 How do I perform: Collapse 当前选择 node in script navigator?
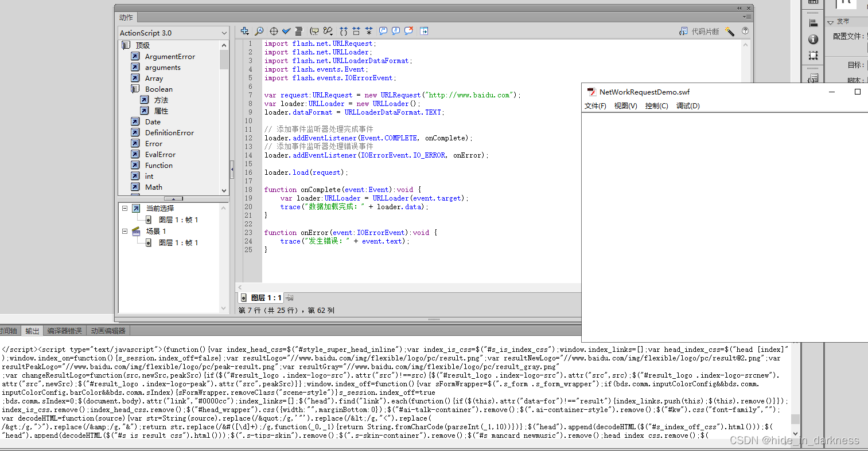(124, 208)
